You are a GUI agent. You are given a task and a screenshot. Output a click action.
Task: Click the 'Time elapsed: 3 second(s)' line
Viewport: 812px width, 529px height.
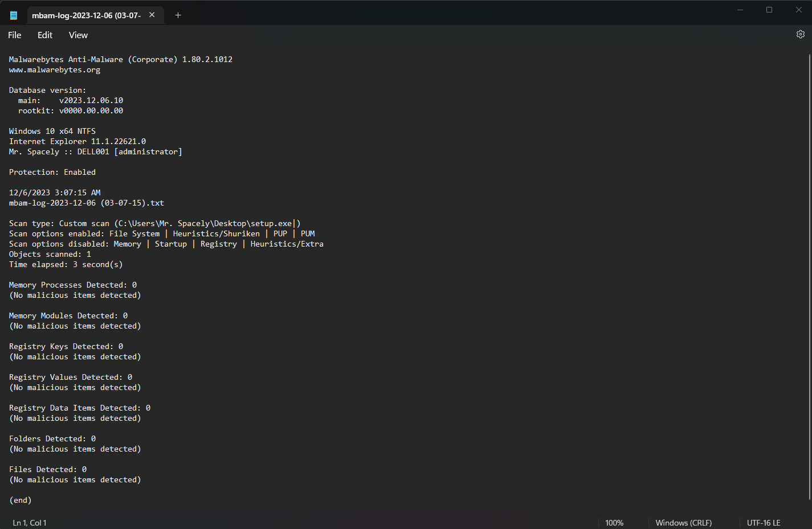(66, 265)
